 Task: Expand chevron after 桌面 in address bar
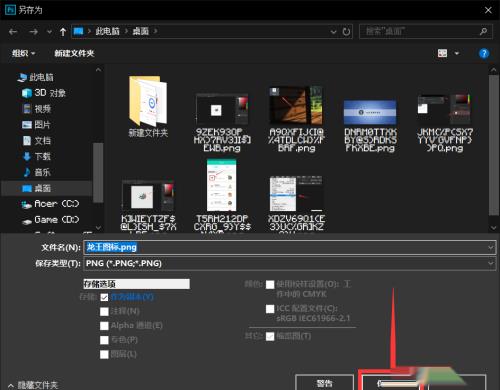(155, 31)
